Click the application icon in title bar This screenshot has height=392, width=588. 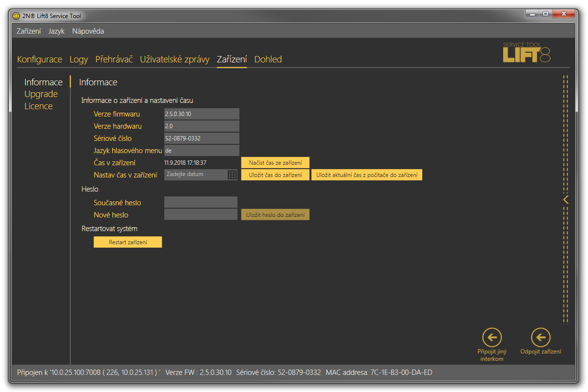pos(16,16)
